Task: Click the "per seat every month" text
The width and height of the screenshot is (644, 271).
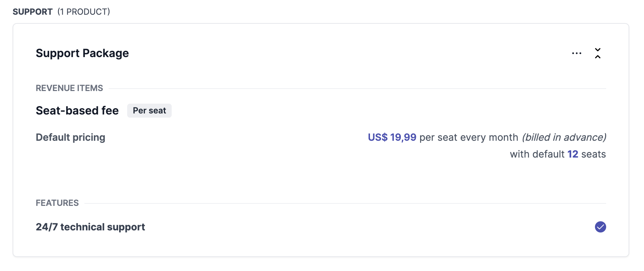Action: tap(468, 137)
